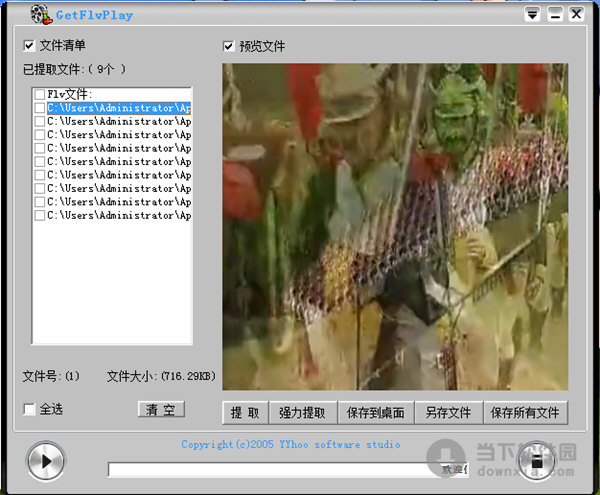Screen dimensions: 600x495
Task: Check the fourth file path checkbox
Action: tap(39, 148)
